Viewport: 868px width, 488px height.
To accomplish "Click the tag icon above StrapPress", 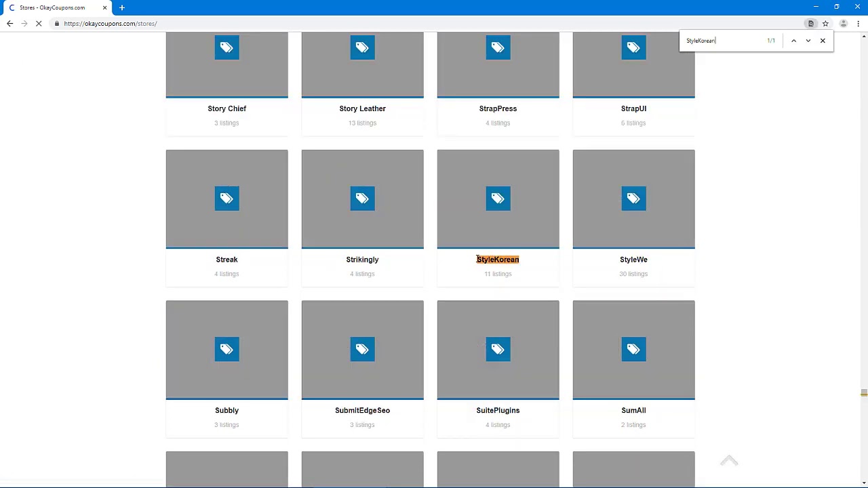I will [x=498, y=47].
